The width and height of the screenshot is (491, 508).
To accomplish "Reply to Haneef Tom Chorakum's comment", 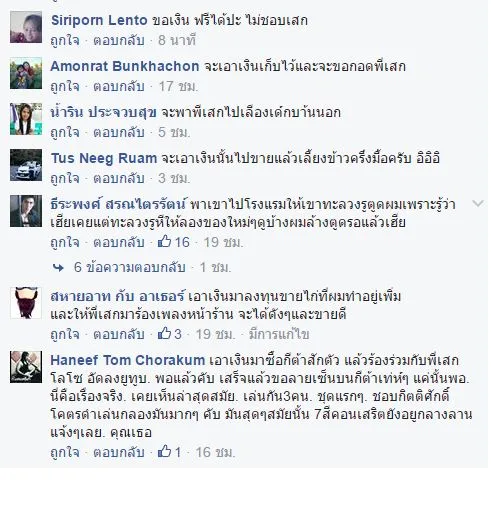I will (119, 452).
